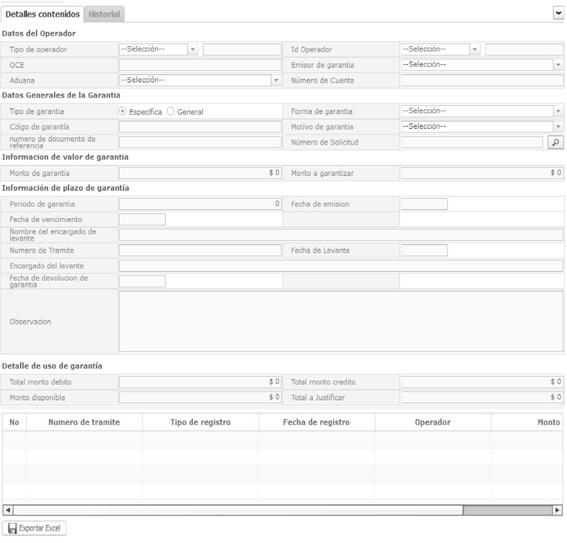This screenshot has height=543, width=567.
Task: Click the search icon beside Número de Solicitud
Action: [x=555, y=142]
